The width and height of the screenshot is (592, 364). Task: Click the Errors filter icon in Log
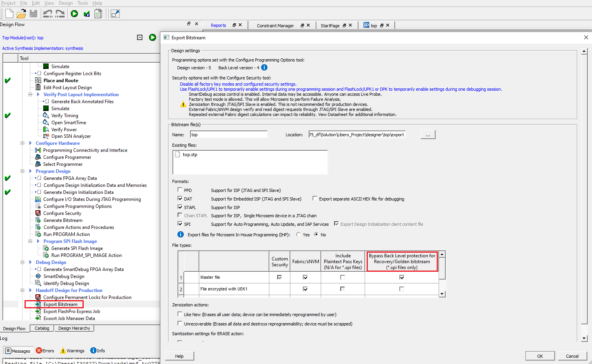(x=39, y=351)
